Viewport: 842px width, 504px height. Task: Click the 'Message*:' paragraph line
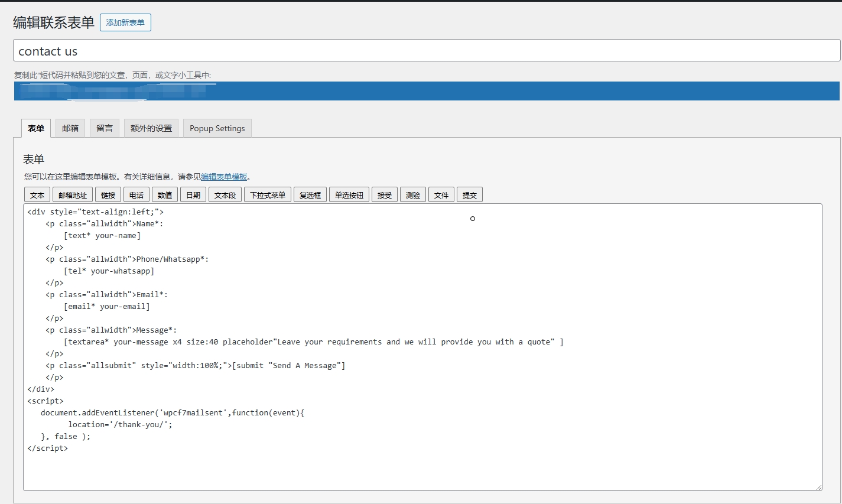point(111,330)
